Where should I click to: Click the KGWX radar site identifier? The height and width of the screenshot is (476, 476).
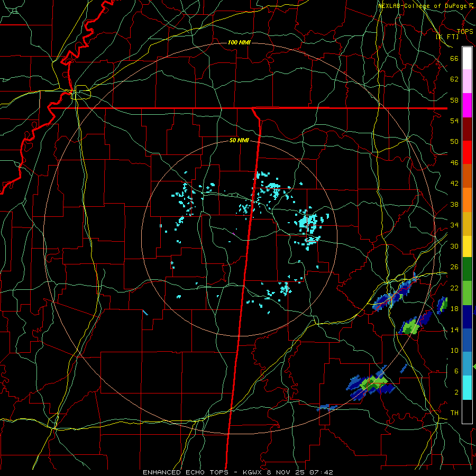pos(253,472)
